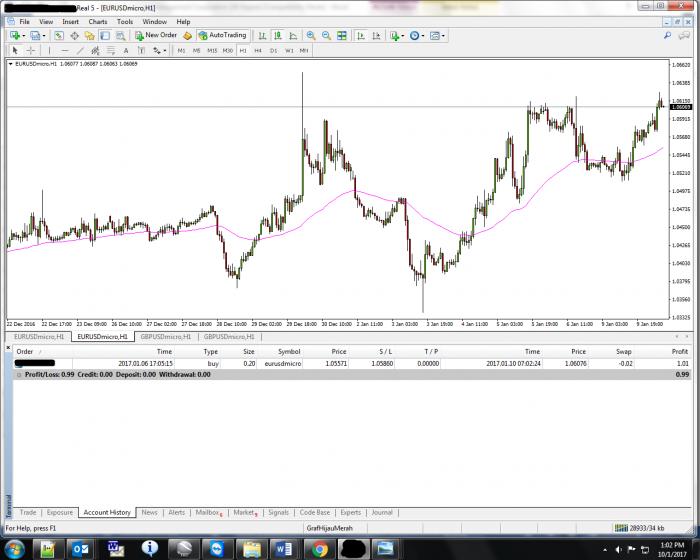Switch timeframe to M1
This screenshot has width=700, height=560.
[181, 50]
